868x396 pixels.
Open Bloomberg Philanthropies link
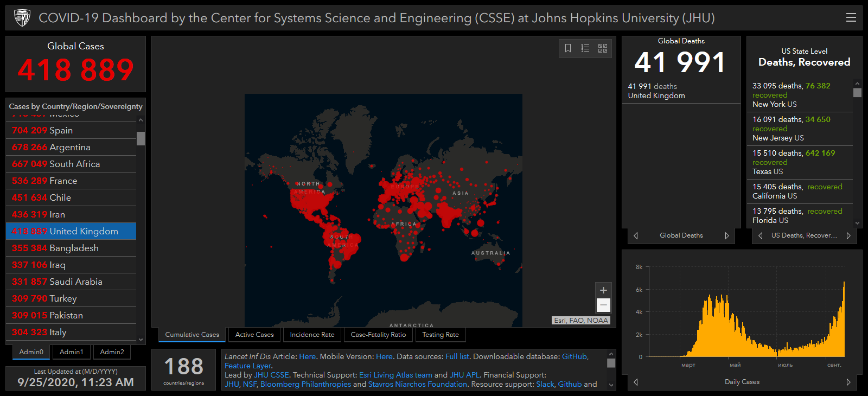click(305, 384)
